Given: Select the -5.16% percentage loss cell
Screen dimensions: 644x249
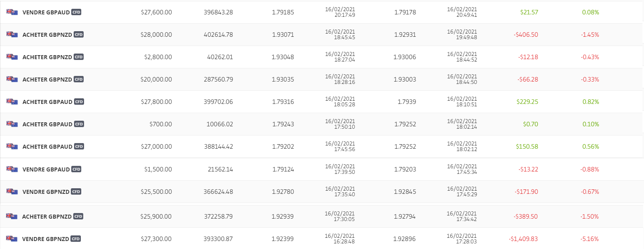Looking at the screenshot, I should pyautogui.click(x=590, y=239).
